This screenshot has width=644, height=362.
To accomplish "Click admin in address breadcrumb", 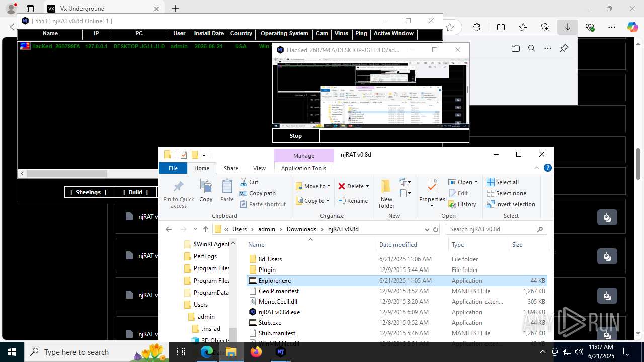I will (267, 229).
